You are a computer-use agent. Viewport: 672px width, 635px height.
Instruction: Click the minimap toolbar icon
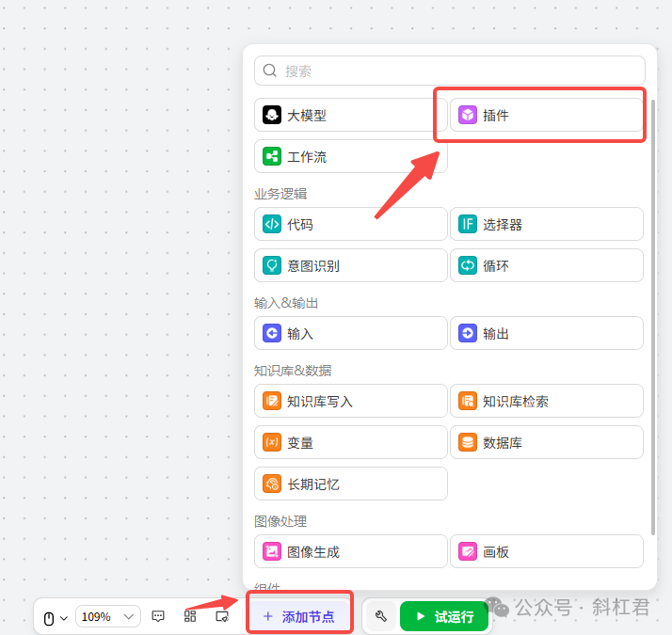coord(222,616)
